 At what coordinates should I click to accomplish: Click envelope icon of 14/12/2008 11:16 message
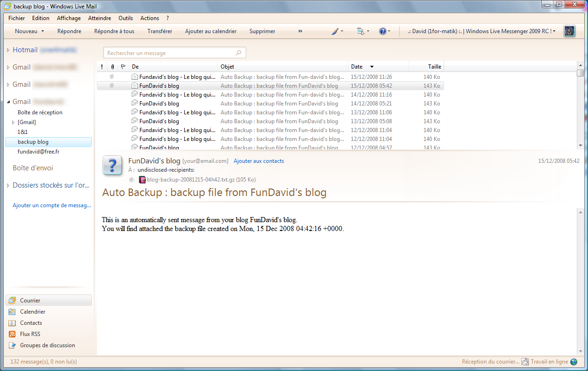[135, 94]
